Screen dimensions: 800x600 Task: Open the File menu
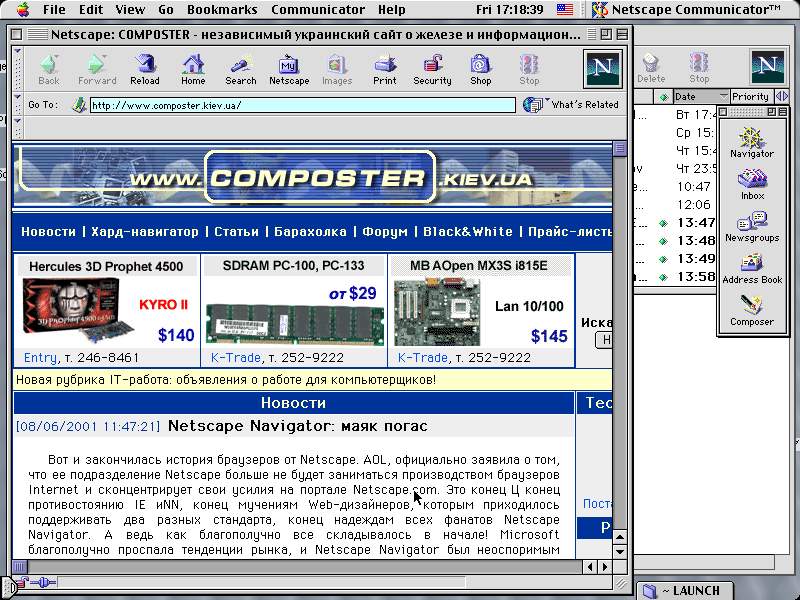[x=54, y=9]
